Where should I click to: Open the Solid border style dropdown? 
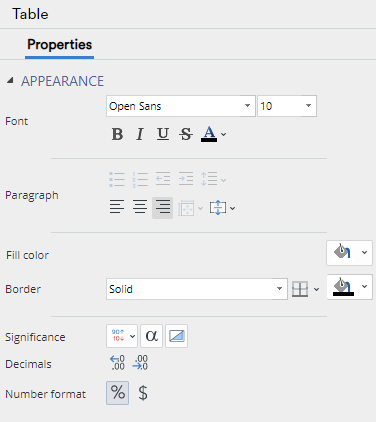tap(197, 289)
